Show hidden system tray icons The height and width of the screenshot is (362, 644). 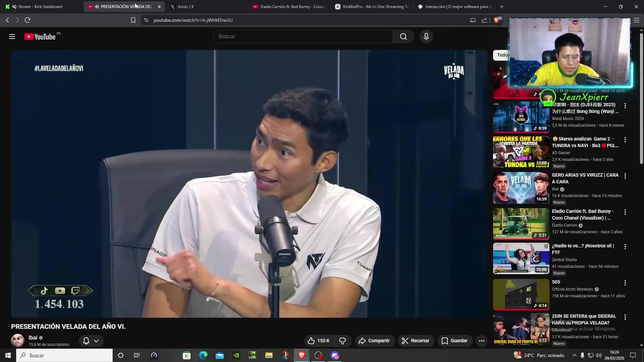pos(574,355)
